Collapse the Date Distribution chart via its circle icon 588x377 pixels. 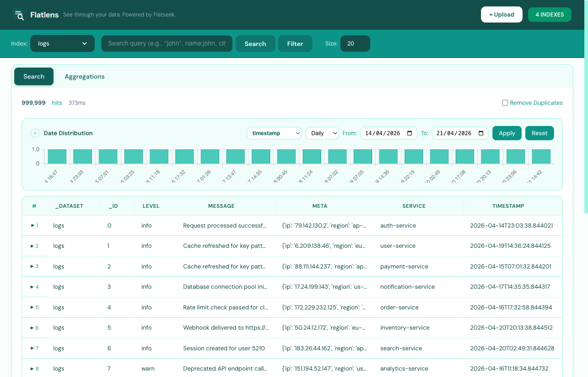(x=35, y=133)
